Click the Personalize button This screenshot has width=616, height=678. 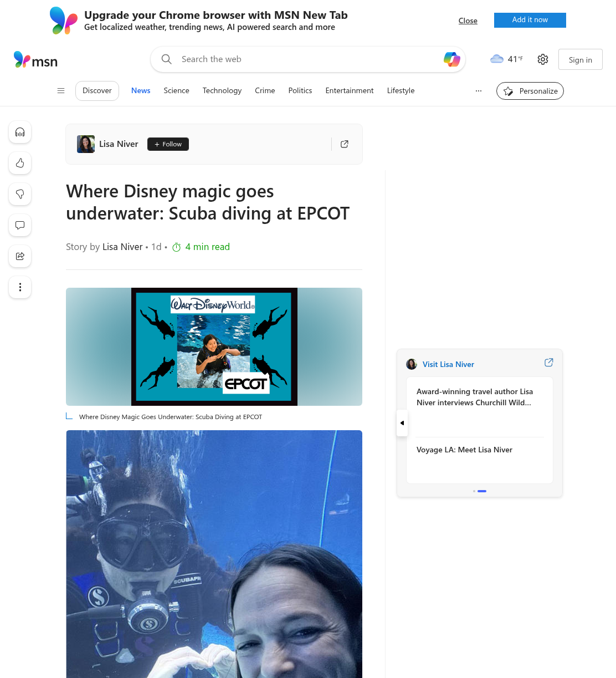pos(530,91)
